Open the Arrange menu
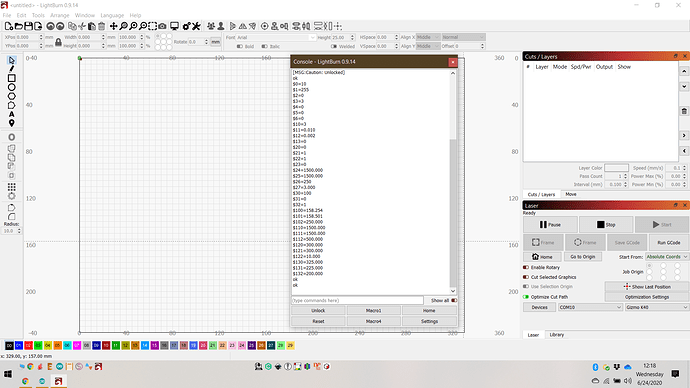Image resolution: width=690 pixels, height=388 pixels. 59,15
